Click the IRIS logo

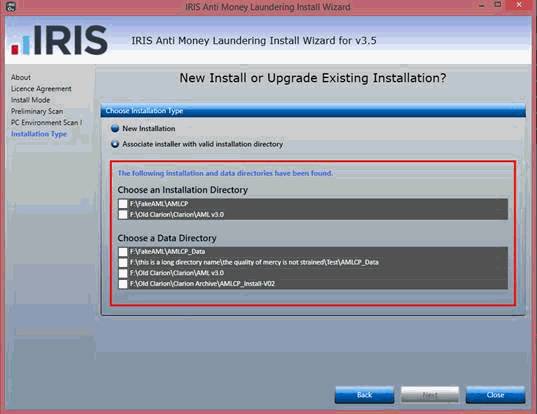click(60, 40)
